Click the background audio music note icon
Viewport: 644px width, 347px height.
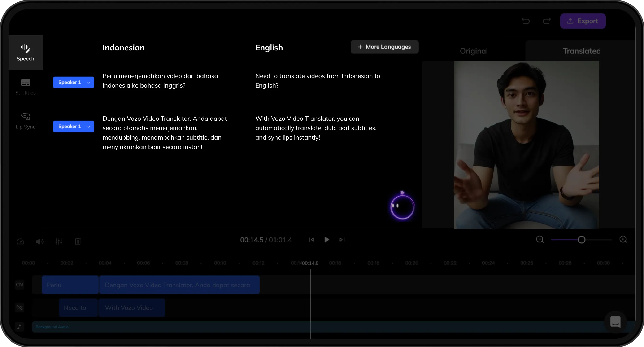pos(19,326)
